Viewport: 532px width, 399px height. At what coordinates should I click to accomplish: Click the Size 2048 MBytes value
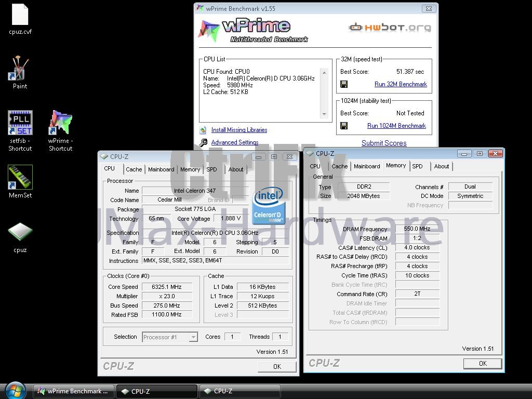click(364, 196)
